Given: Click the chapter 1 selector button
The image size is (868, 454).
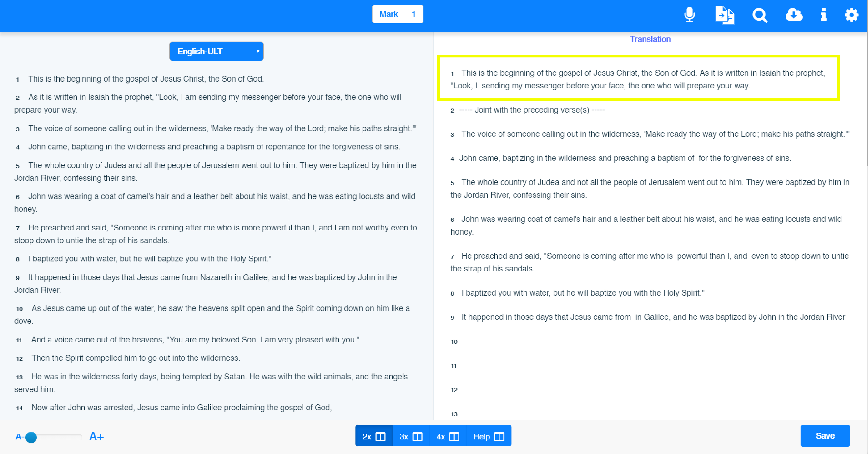Looking at the screenshot, I should coord(414,14).
